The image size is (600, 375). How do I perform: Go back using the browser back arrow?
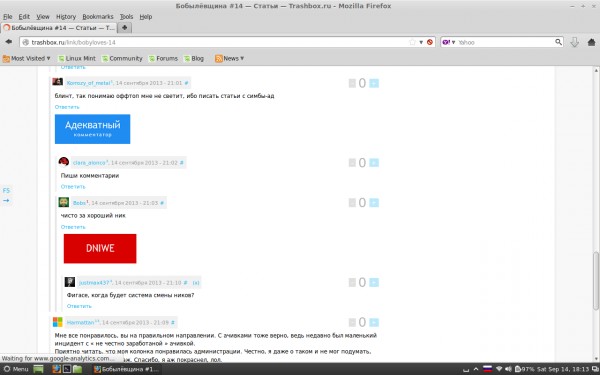8,42
